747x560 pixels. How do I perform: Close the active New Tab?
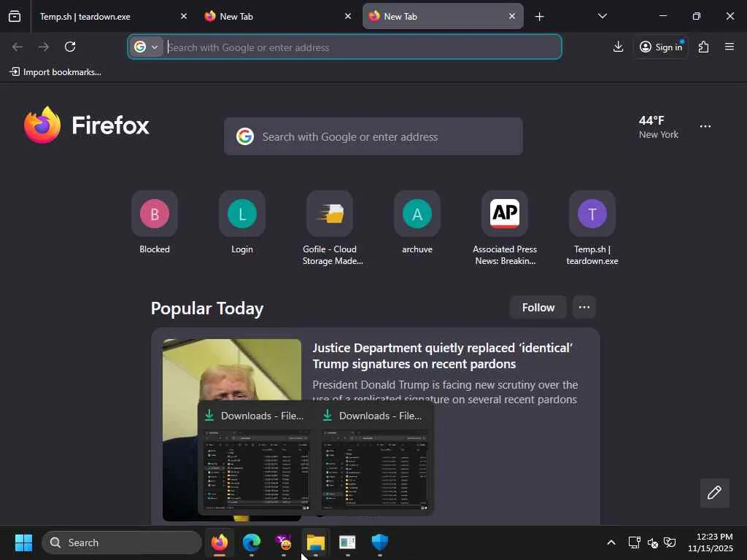tap(511, 16)
